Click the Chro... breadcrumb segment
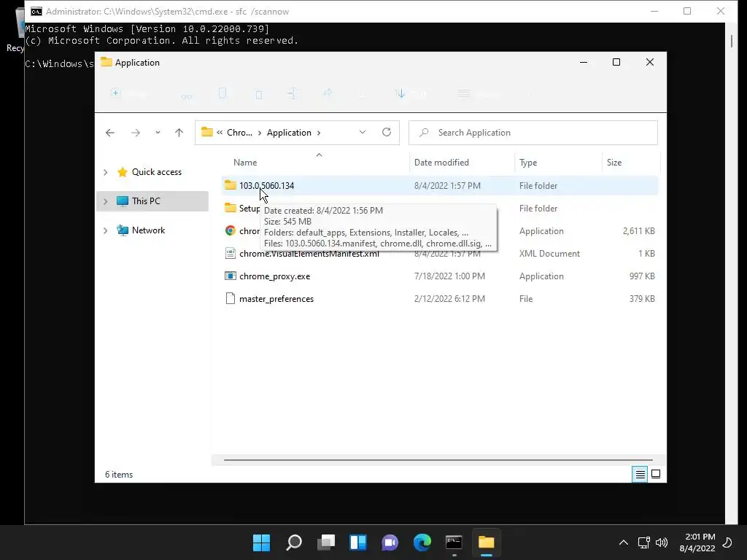Viewport: 747px width, 560px height. [x=239, y=133]
